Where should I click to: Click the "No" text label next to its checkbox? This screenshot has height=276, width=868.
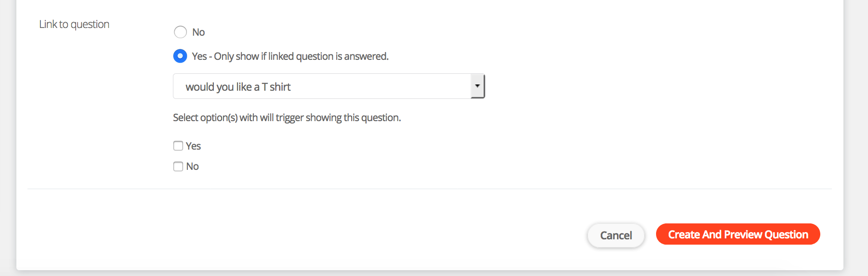point(193,166)
